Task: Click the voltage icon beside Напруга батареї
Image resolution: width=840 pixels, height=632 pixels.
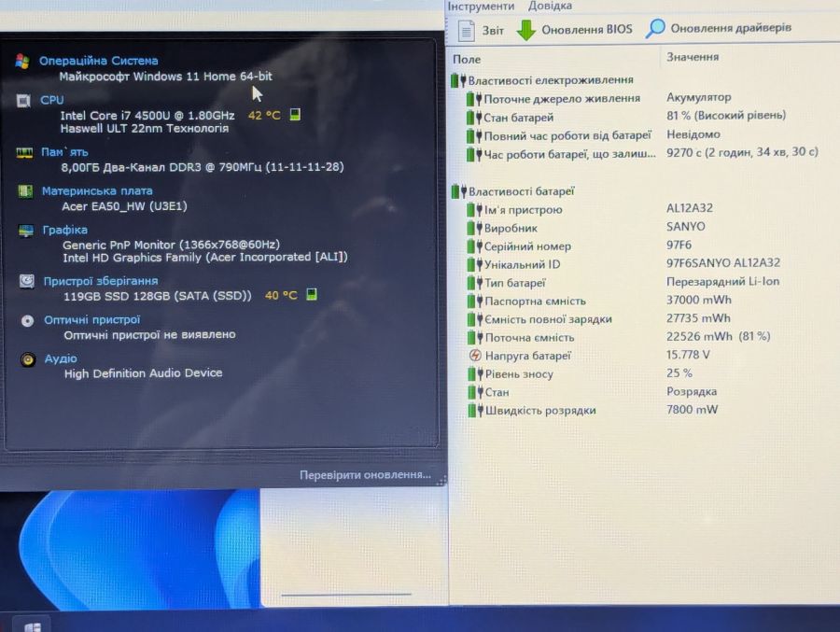Action: tap(475, 356)
